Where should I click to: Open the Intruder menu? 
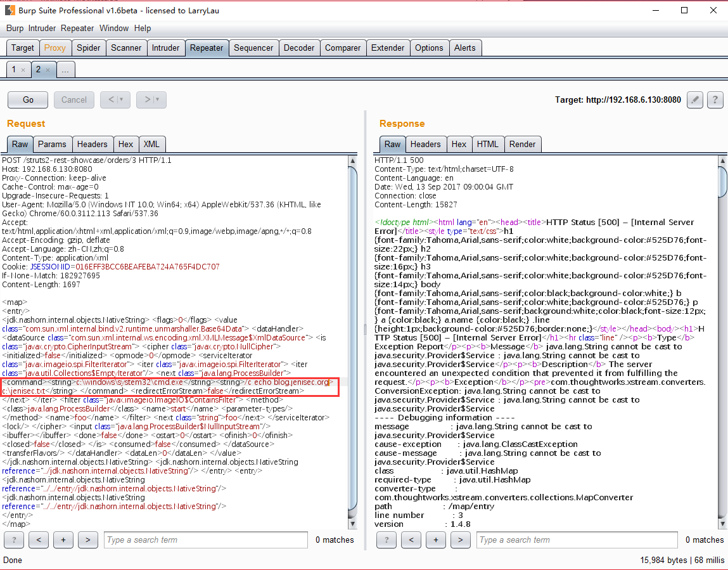tap(42, 29)
